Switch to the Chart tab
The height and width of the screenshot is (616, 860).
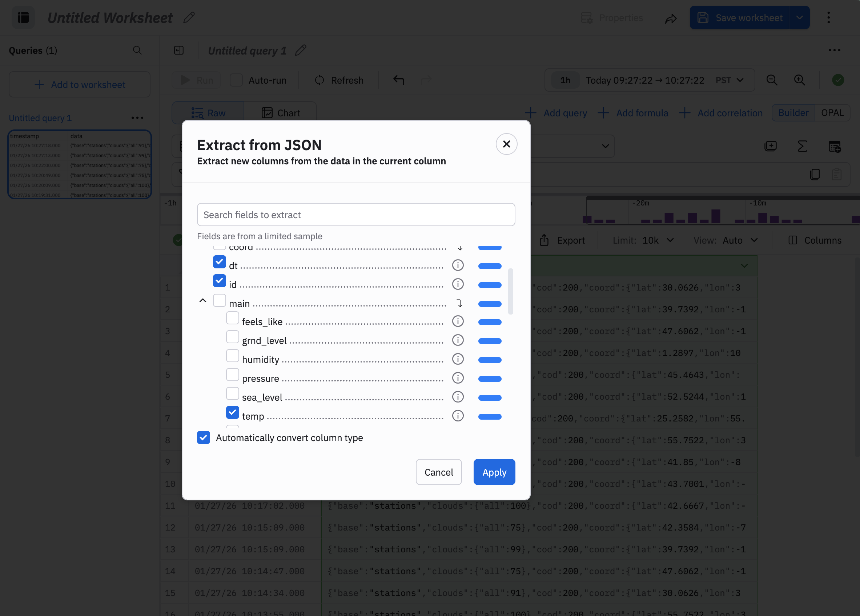pos(281,113)
